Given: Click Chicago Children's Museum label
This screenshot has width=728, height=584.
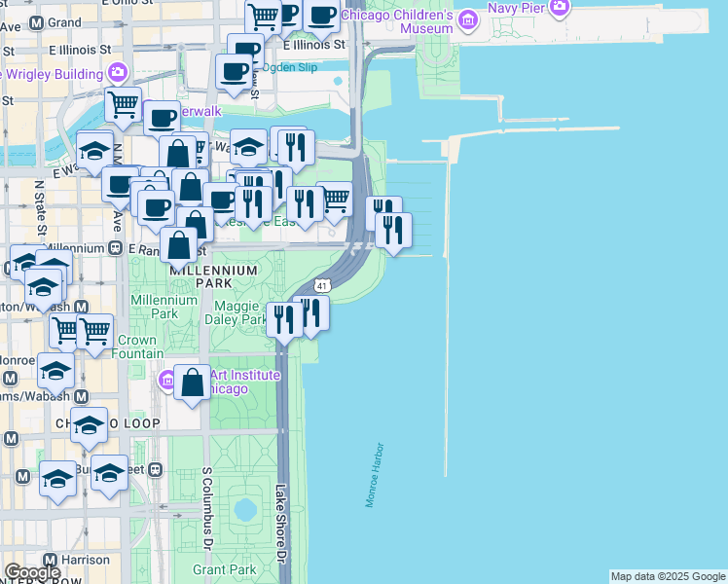Looking at the screenshot, I should pyautogui.click(x=396, y=21).
